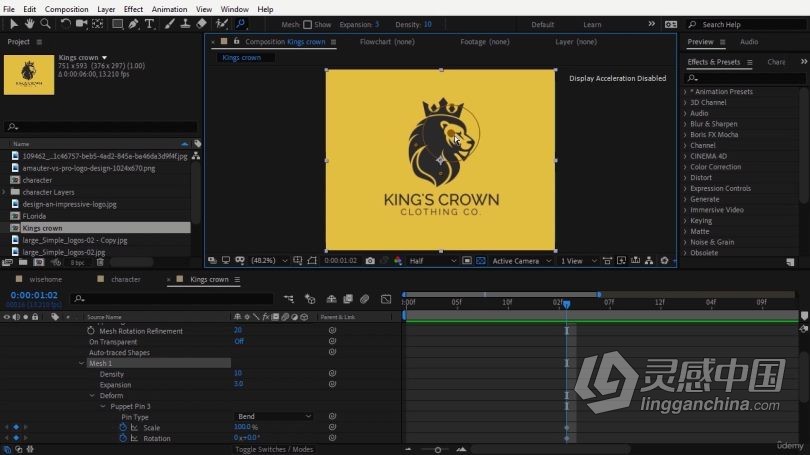Open the Pin Type Bend dropdown
810x455 pixels.
pos(274,416)
